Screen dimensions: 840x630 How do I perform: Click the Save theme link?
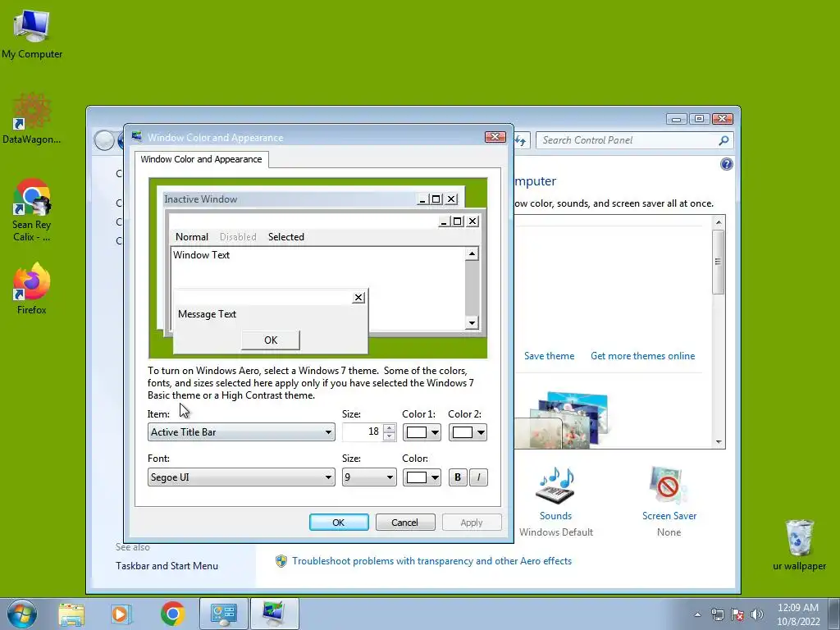pyautogui.click(x=549, y=356)
